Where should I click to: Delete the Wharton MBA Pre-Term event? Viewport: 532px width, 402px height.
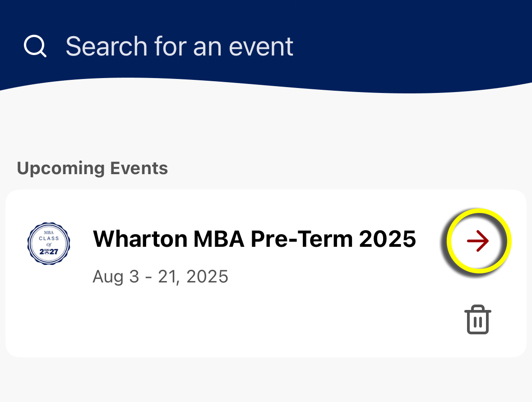coord(478,320)
